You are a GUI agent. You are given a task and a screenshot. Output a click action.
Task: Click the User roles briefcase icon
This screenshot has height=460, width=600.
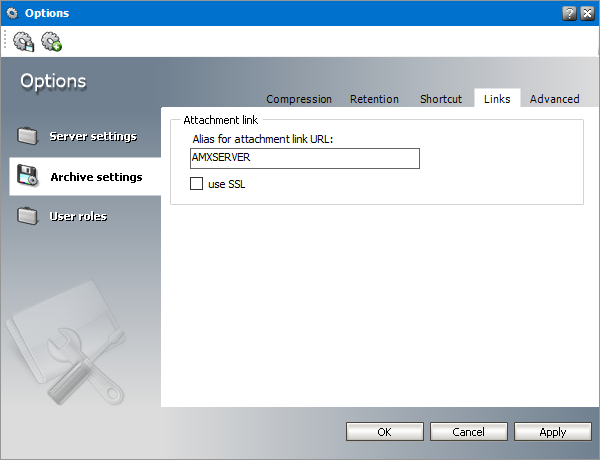[x=27, y=215]
